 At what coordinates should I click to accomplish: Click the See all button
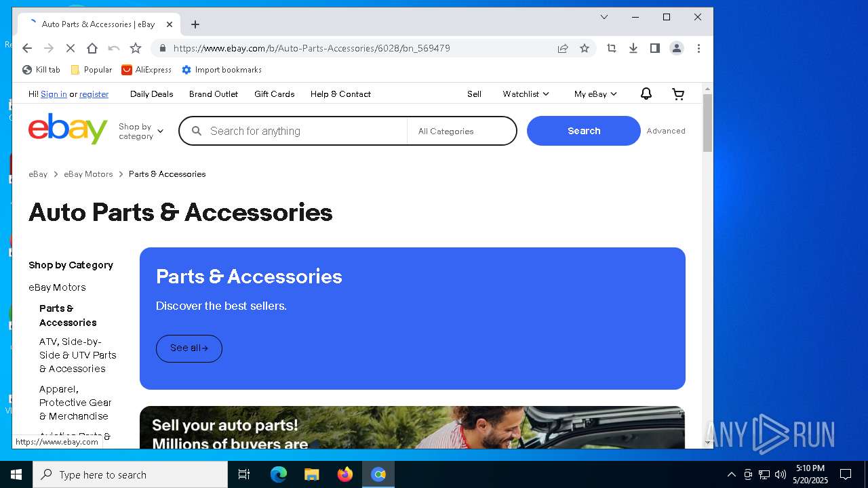click(189, 348)
